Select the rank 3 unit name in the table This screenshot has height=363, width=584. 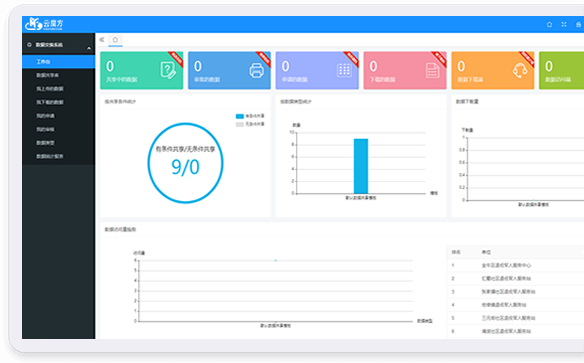pyautogui.click(x=508, y=292)
